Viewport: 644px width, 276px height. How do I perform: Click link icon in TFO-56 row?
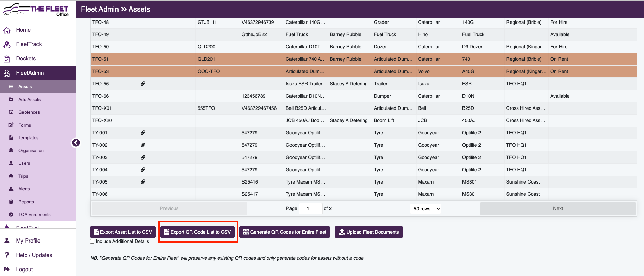click(143, 84)
